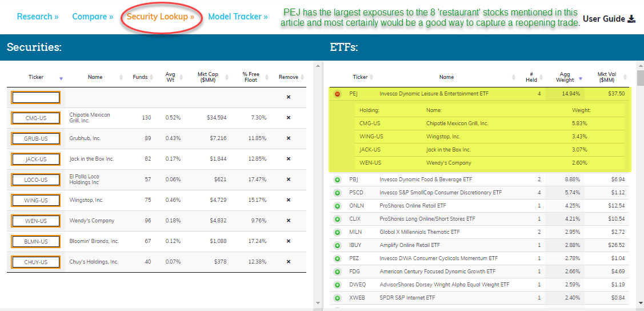Remove CMG-US from securities list
The width and height of the screenshot is (644, 311).
point(289,118)
